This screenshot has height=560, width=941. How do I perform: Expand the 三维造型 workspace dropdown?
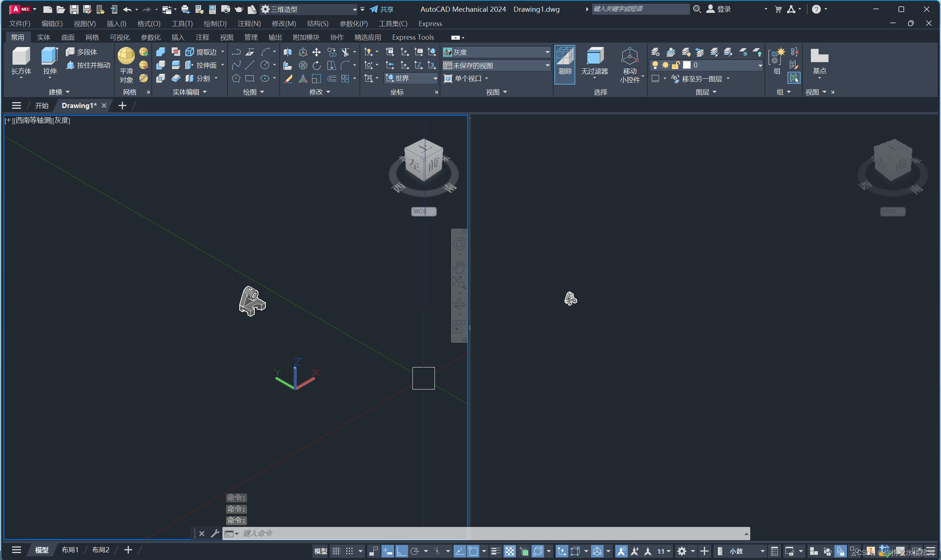[354, 10]
